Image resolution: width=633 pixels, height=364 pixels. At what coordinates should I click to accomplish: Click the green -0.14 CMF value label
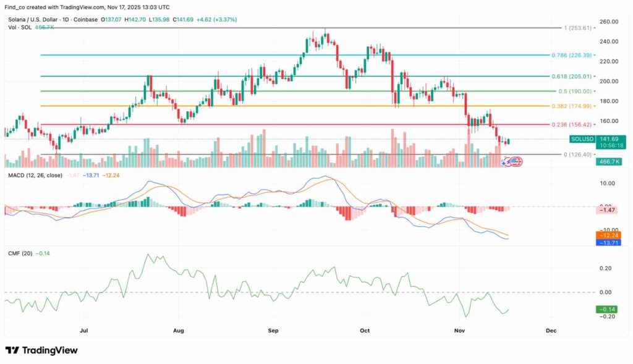pyautogui.click(x=607, y=309)
